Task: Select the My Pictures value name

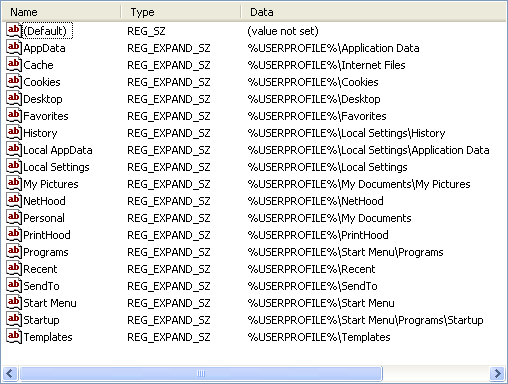Action: pyautogui.click(x=51, y=184)
